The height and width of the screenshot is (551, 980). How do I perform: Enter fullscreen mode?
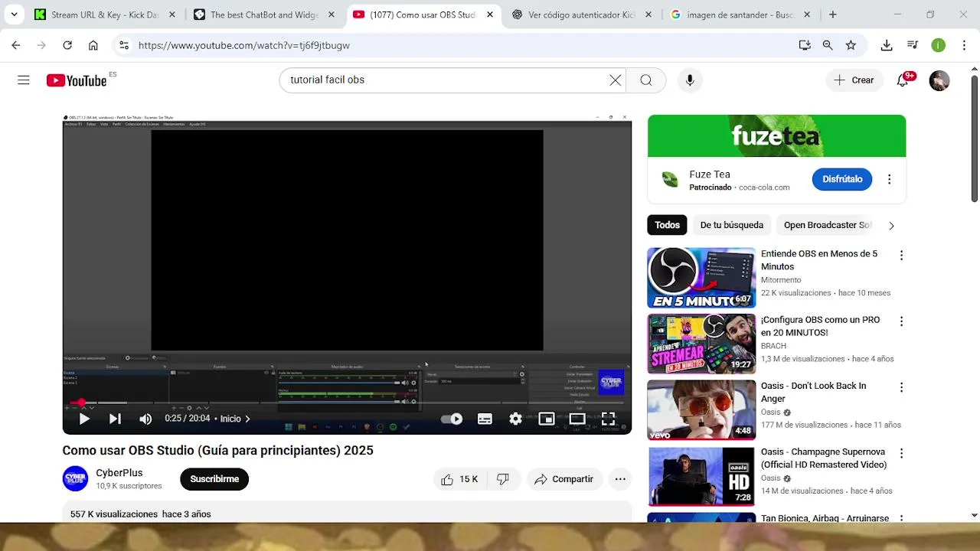point(608,419)
